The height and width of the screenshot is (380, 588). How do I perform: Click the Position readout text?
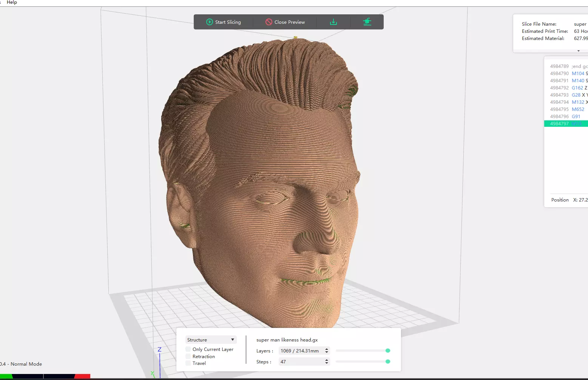[x=569, y=200]
